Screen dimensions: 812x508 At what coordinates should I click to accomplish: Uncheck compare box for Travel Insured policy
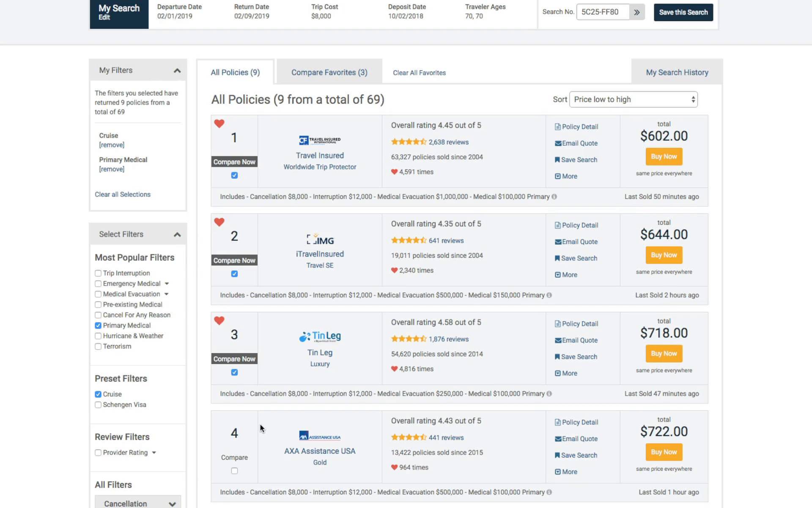tap(234, 175)
